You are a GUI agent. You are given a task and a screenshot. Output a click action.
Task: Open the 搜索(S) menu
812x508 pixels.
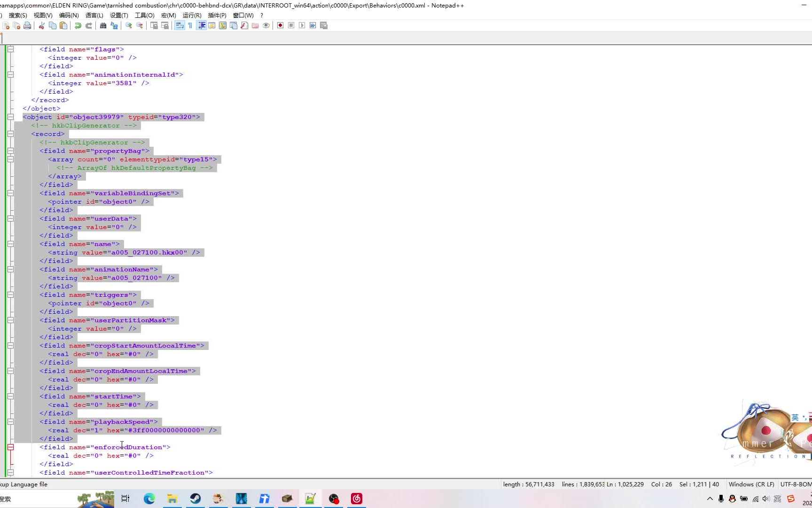click(x=18, y=16)
